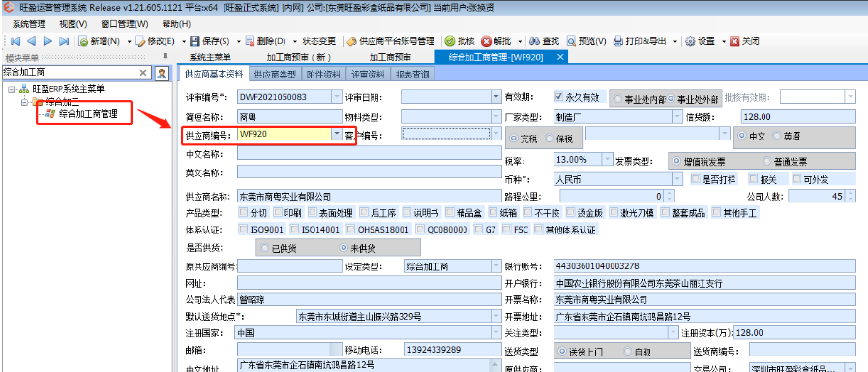Viewport: 868px width, 372px height.
Task: Open the 系统管理 menu
Action: point(29,24)
